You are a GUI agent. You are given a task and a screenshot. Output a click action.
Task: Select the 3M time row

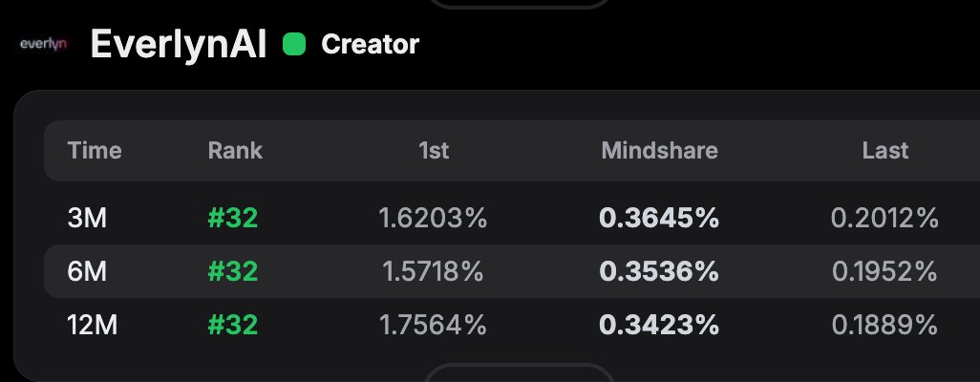click(x=86, y=218)
